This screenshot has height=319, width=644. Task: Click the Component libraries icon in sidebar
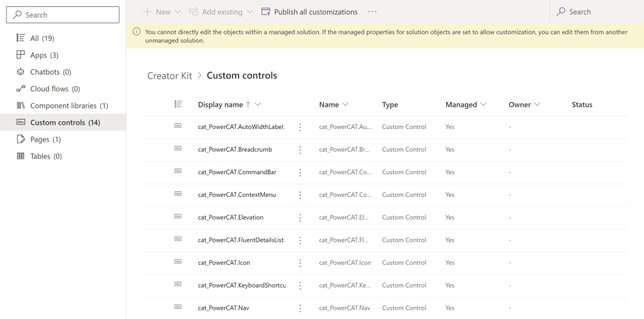(21, 106)
